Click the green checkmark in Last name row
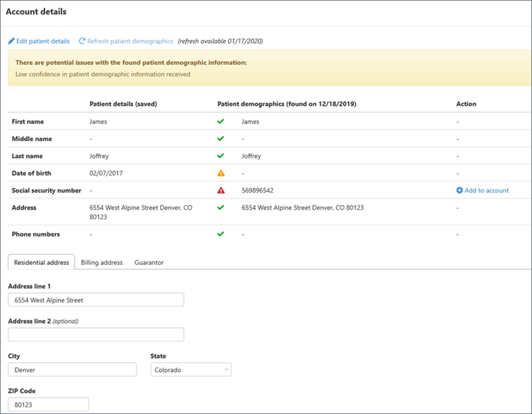The image size is (532, 414). pyautogui.click(x=221, y=156)
